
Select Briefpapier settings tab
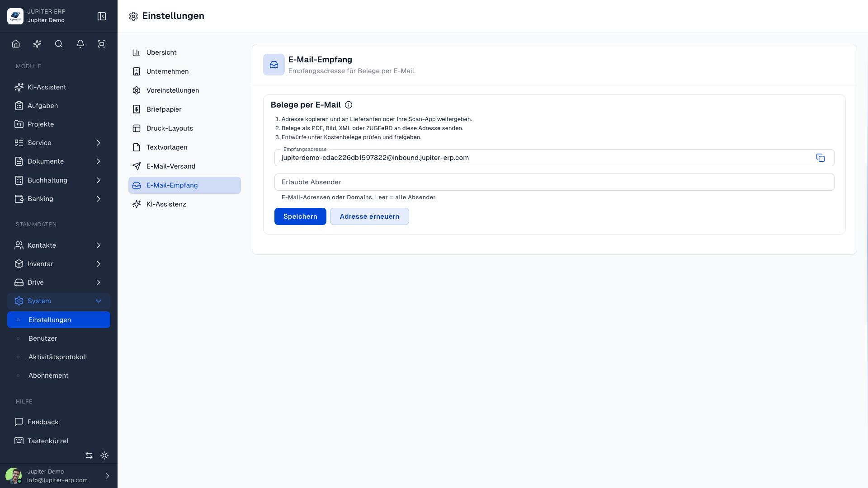pyautogui.click(x=184, y=109)
